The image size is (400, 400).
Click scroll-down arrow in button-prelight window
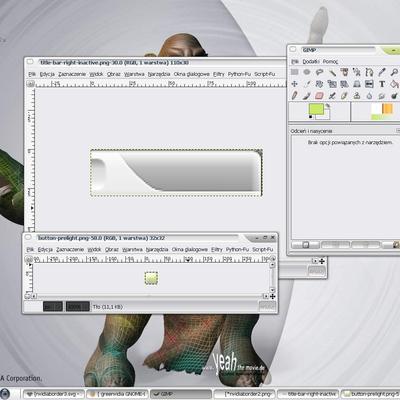click(x=272, y=290)
